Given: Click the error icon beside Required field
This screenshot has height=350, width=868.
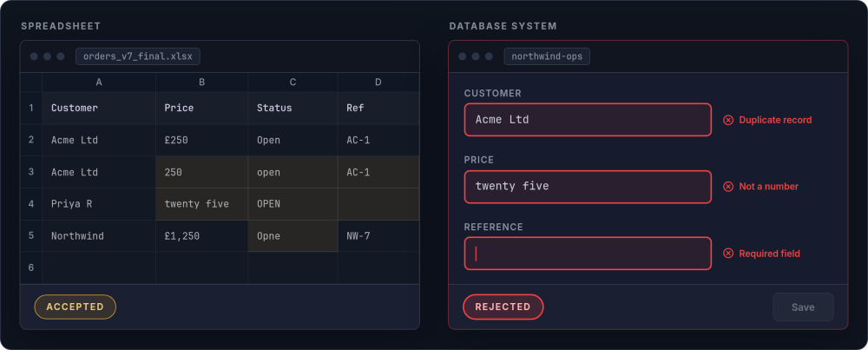Looking at the screenshot, I should coord(728,254).
